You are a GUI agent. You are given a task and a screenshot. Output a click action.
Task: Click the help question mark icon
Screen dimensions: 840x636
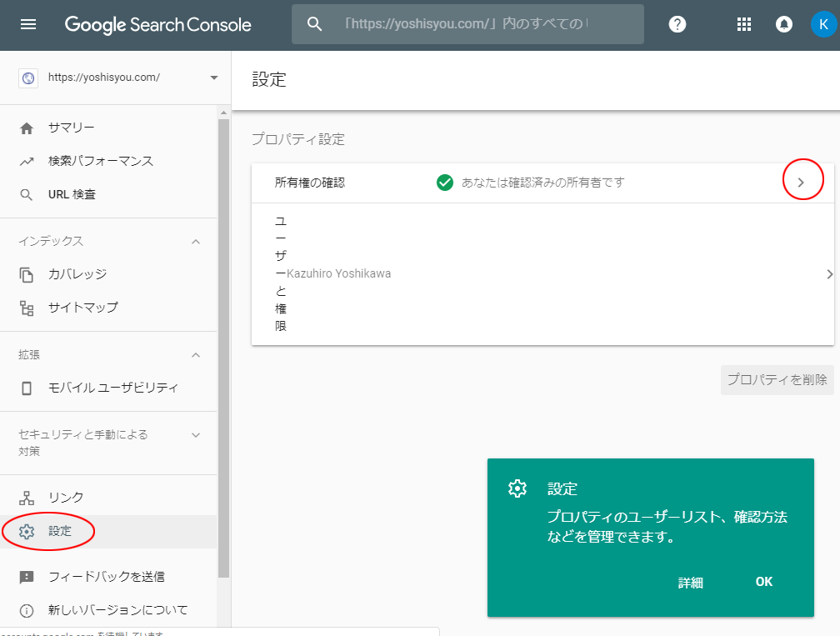click(x=677, y=24)
